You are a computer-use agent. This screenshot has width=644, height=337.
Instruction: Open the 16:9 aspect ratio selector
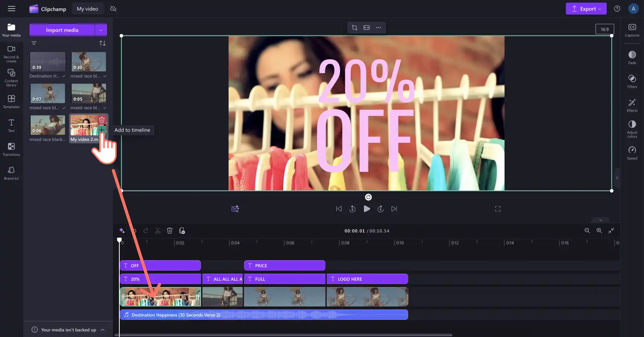(604, 29)
